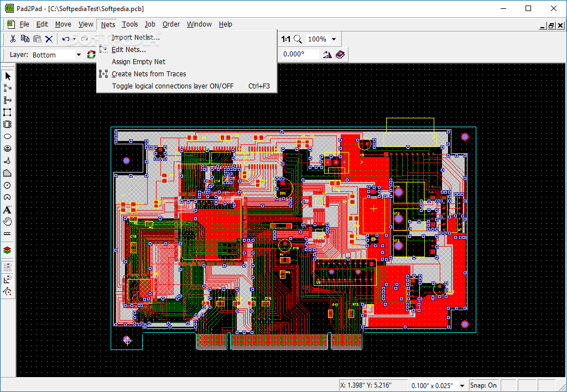Click the Cut scissors icon

pos(13,39)
